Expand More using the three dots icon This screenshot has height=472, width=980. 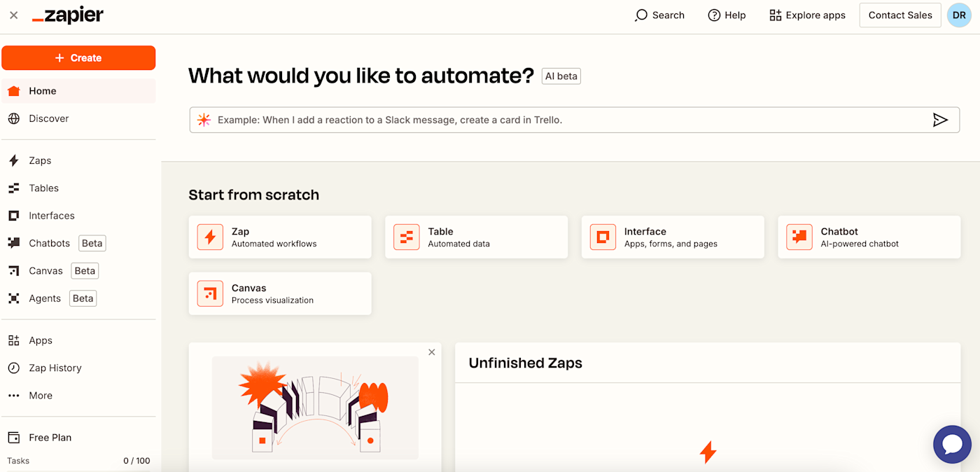[14, 396]
